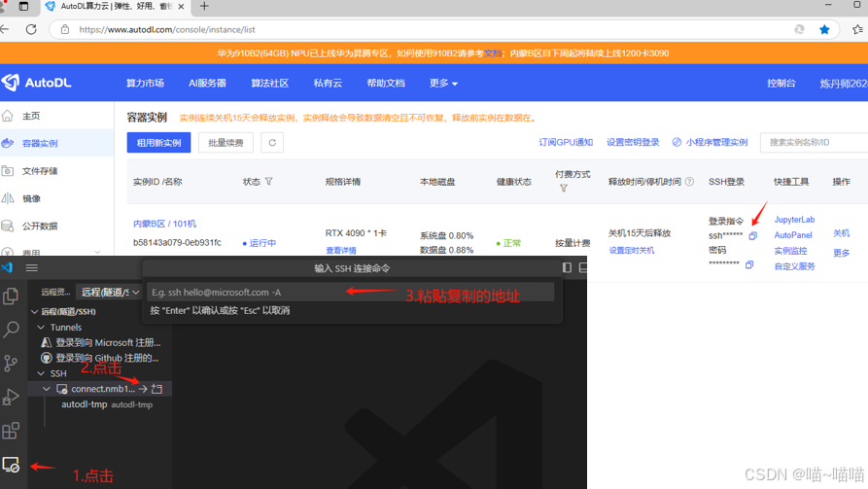
Task: Open browser tab actions menu icon
Action: 23,6
